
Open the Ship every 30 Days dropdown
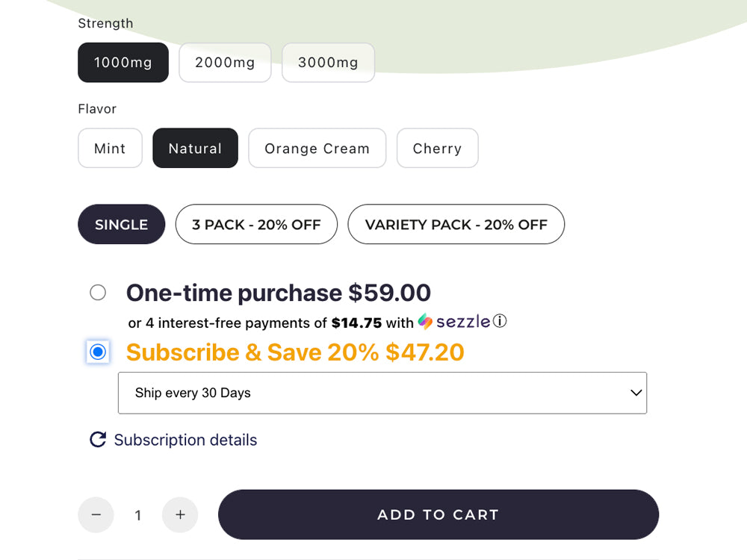point(382,393)
